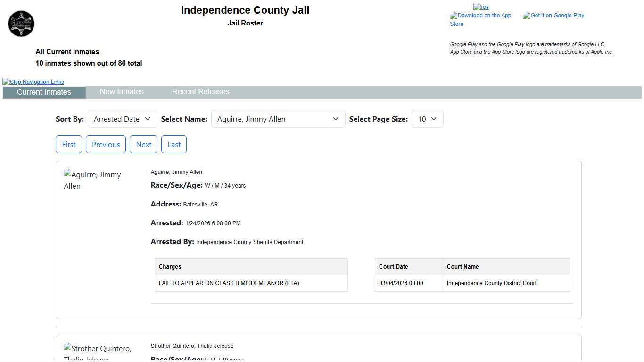This screenshot has width=644, height=362.
Task: Open the Select Page Size dropdown
Action: pos(427,119)
